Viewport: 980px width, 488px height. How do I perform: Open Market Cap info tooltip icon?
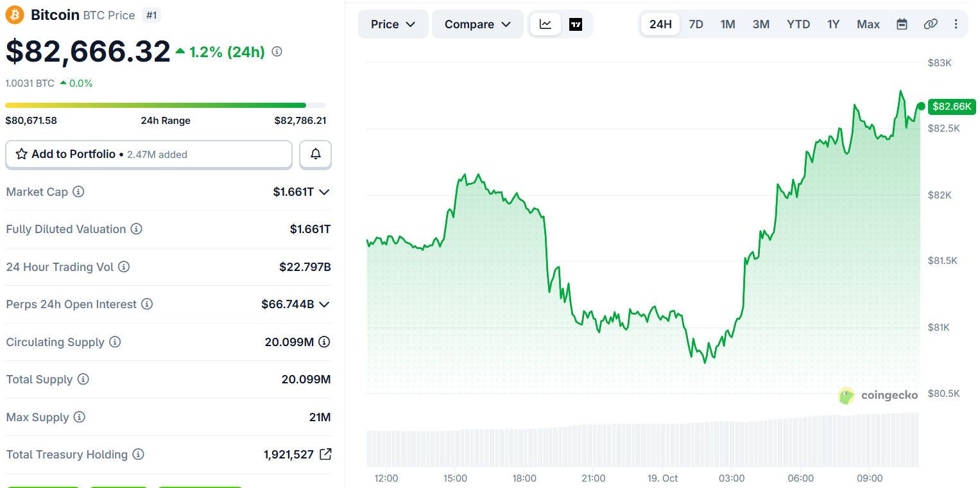click(78, 192)
